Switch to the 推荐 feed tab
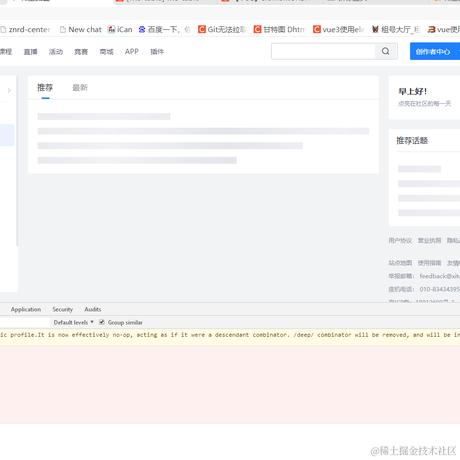The width and height of the screenshot is (460, 460). [x=45, y=88]
